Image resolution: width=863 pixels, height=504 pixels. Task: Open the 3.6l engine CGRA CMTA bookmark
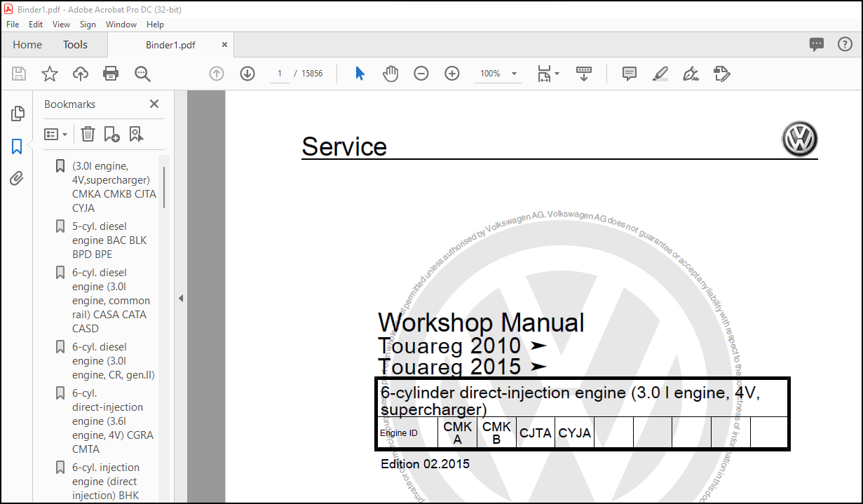point(112,421)
